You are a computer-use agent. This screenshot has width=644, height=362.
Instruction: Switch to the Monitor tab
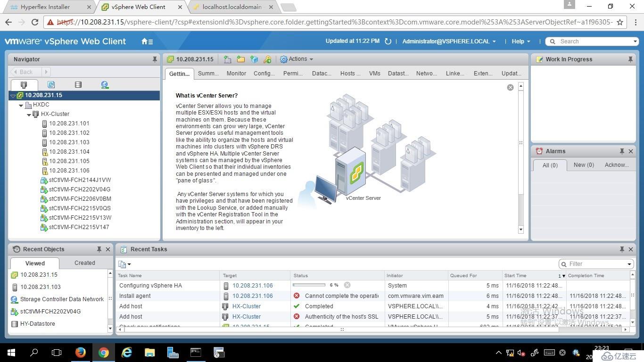tap(236, 74)
